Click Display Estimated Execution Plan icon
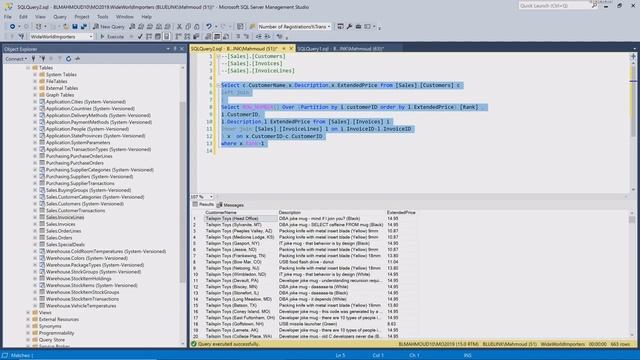 pyautogui.click(x=149, y=36)
